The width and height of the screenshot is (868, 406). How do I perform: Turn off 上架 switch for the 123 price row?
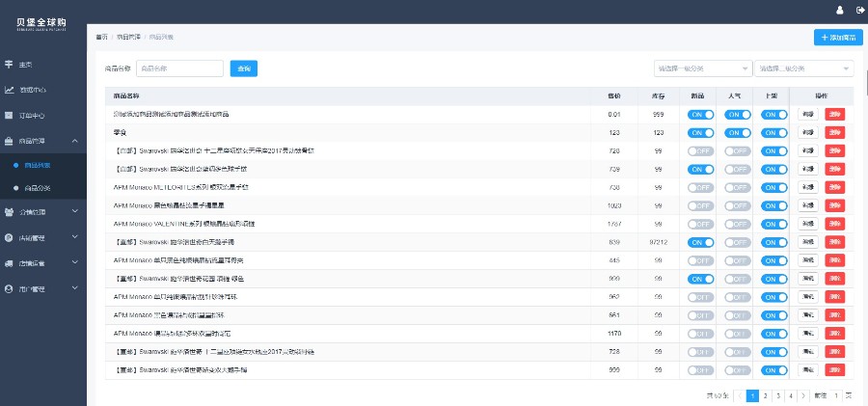pos(774,133)
